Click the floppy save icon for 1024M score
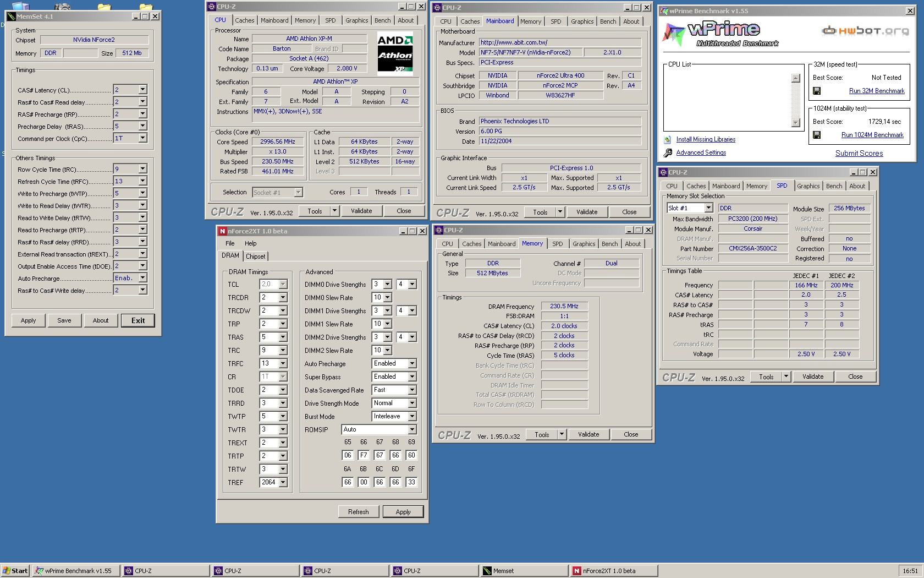Screen dimensions: 924x578 point(817,135)
